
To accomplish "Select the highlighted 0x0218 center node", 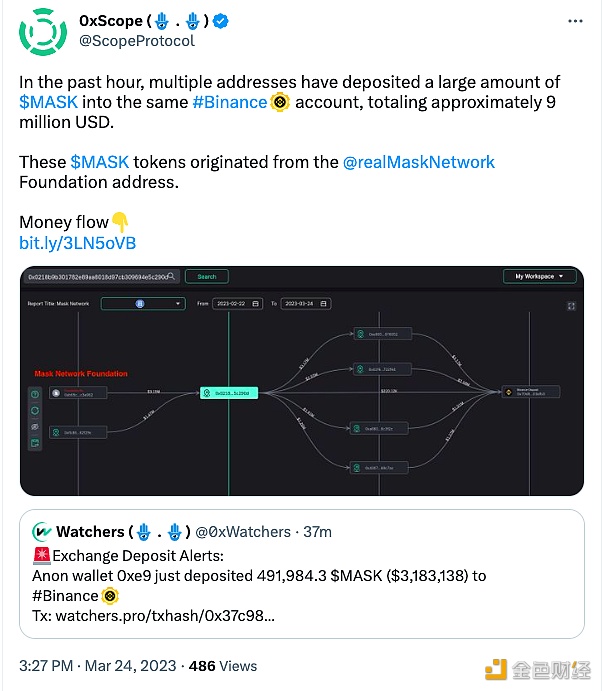I will (230, 394).
